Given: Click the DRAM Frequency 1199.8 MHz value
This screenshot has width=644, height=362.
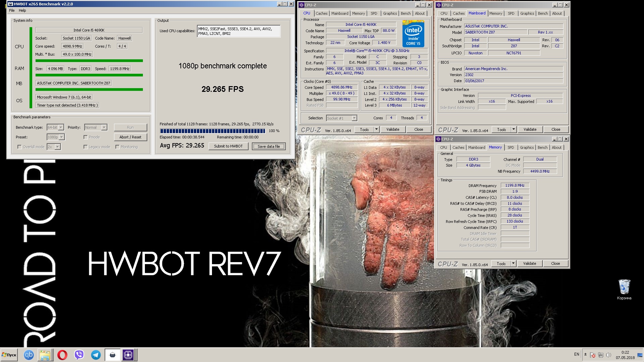Looking at the screenshot, I should (515, 185).
